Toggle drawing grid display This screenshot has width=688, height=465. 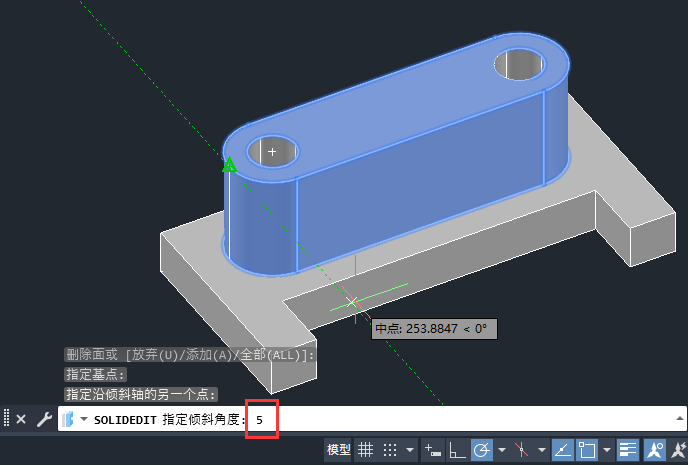(365, 450)
